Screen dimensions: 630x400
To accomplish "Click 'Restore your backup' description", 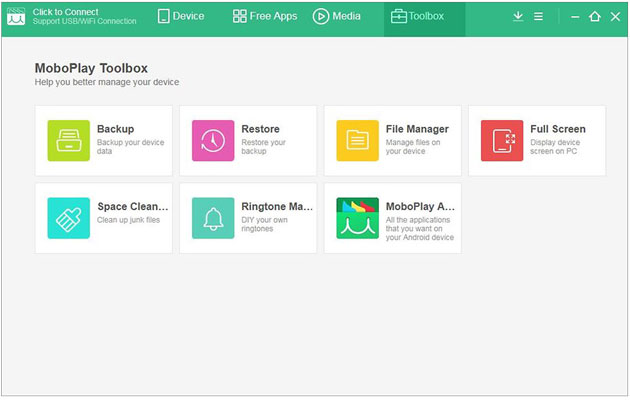I will click(264, 147).
